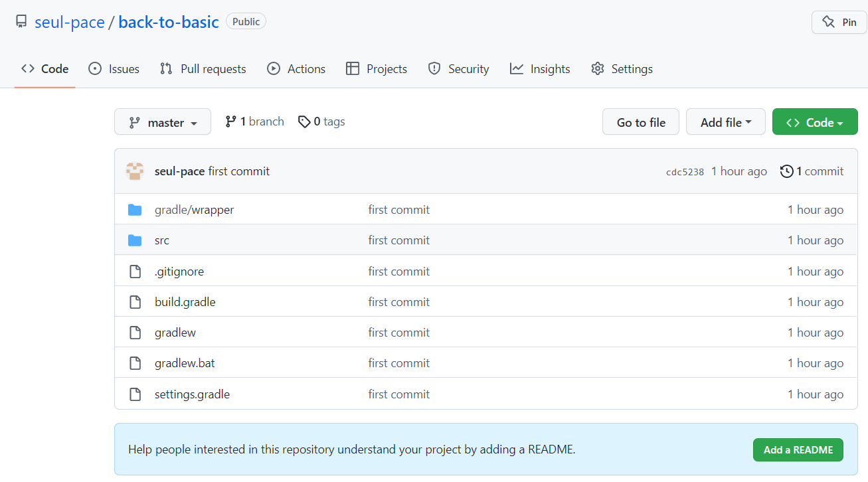
Task: Open the latest first commit message in header row
Action: point(239,171)
